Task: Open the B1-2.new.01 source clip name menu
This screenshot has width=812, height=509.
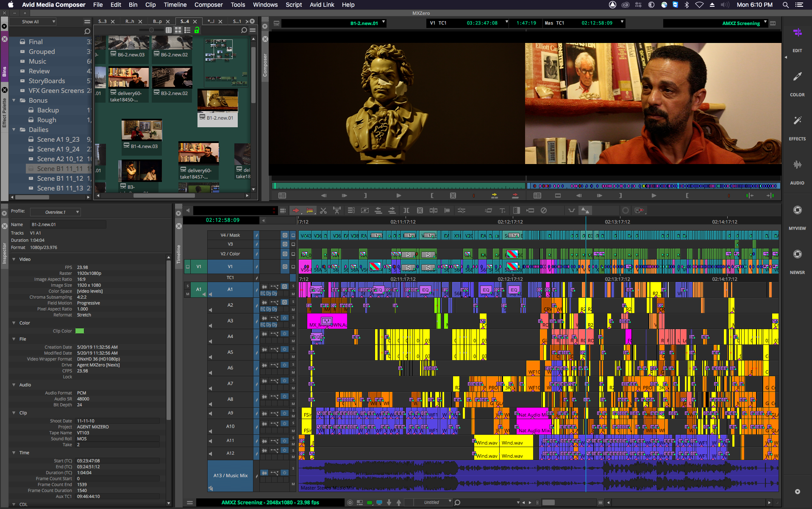Action: click(384, 22)
